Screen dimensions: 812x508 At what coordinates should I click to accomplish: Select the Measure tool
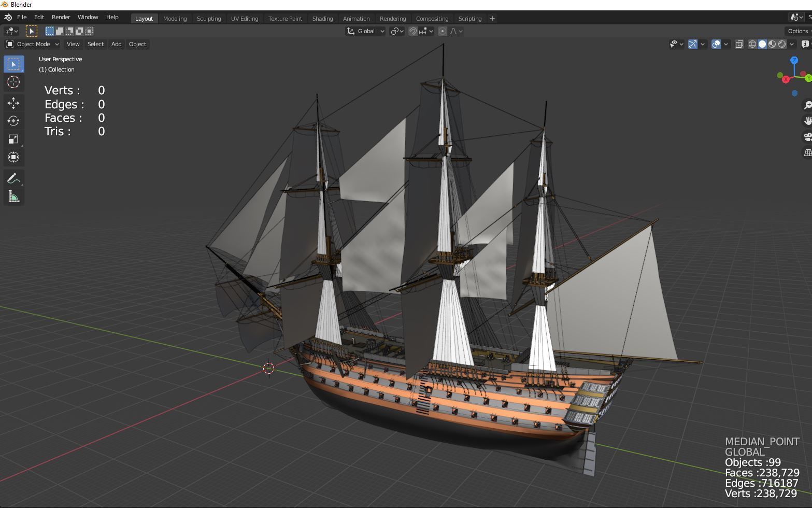tap(13, 197)
